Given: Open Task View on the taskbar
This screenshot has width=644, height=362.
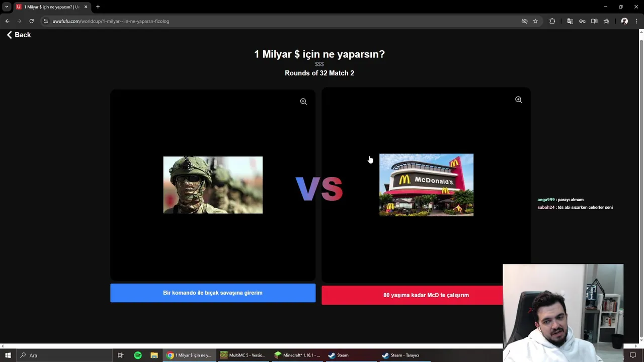Looking at the screenshot, I should coord(121,355).
